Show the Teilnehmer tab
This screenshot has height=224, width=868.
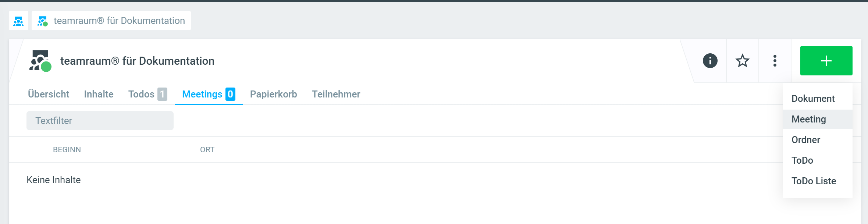tap(336, 94)
